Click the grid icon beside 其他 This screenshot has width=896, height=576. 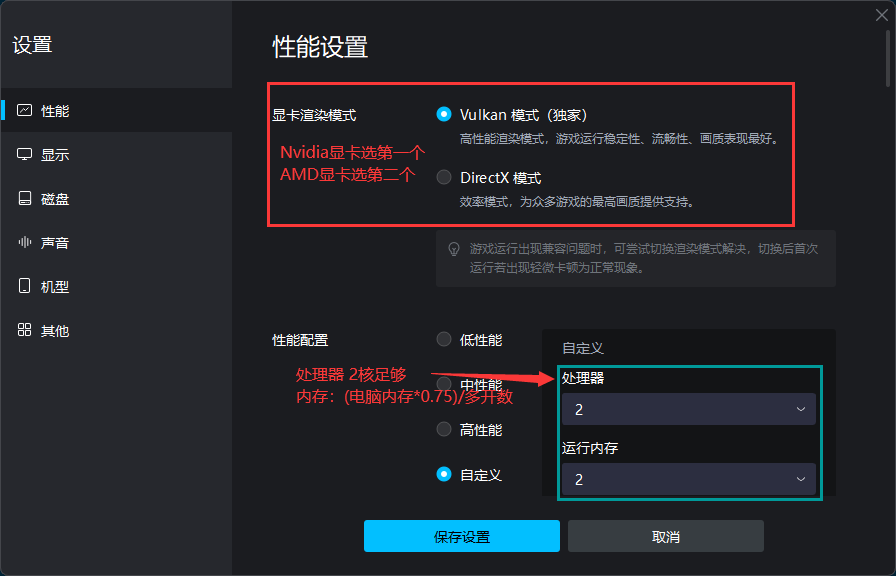(x=25, y=330)
